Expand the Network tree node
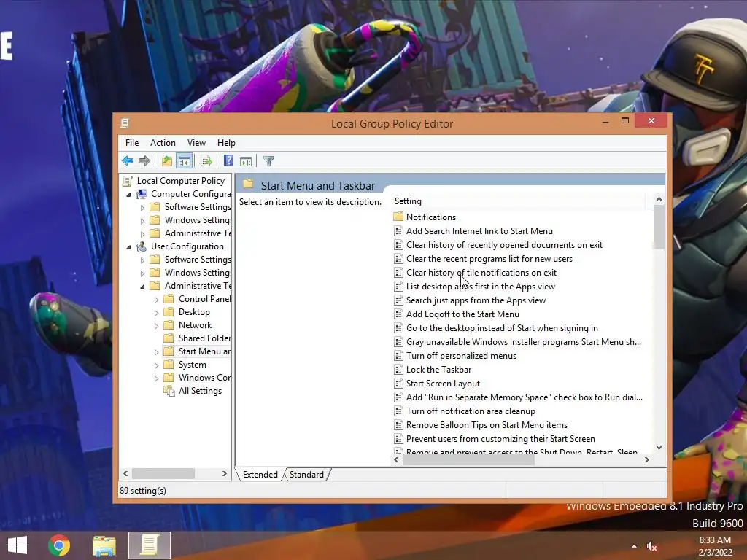Viewport: 747px width, 560px height. [156, 326]
